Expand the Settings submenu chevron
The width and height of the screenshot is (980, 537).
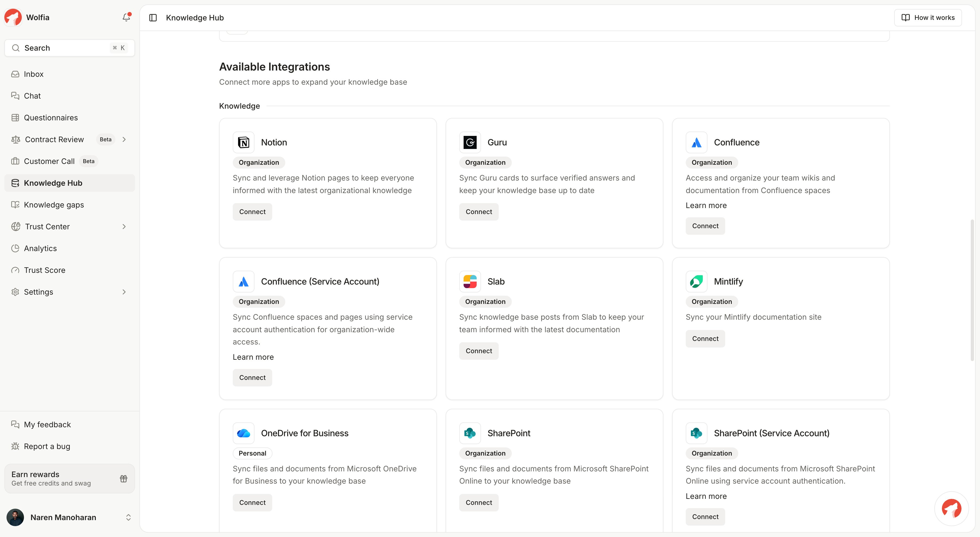[x=124, y=292]
